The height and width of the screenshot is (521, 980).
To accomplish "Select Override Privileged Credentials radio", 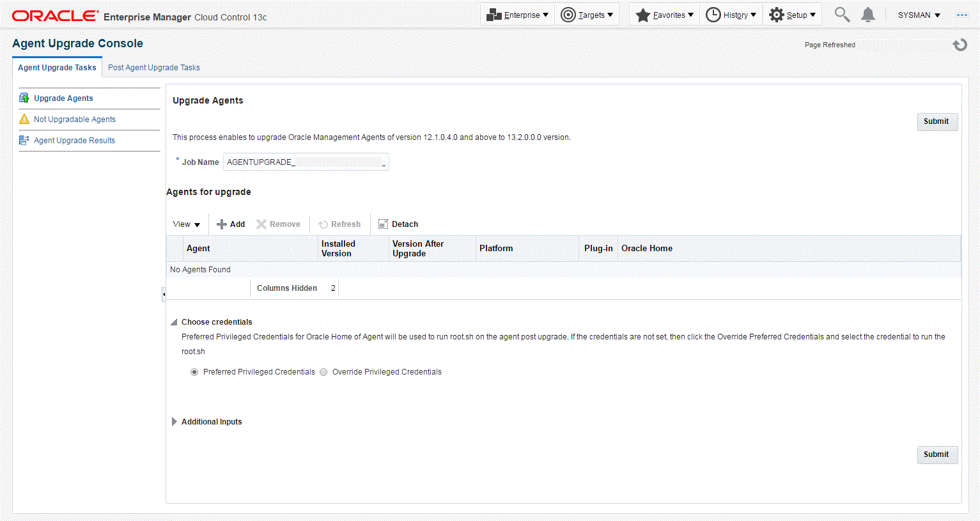I will point(323,372).
